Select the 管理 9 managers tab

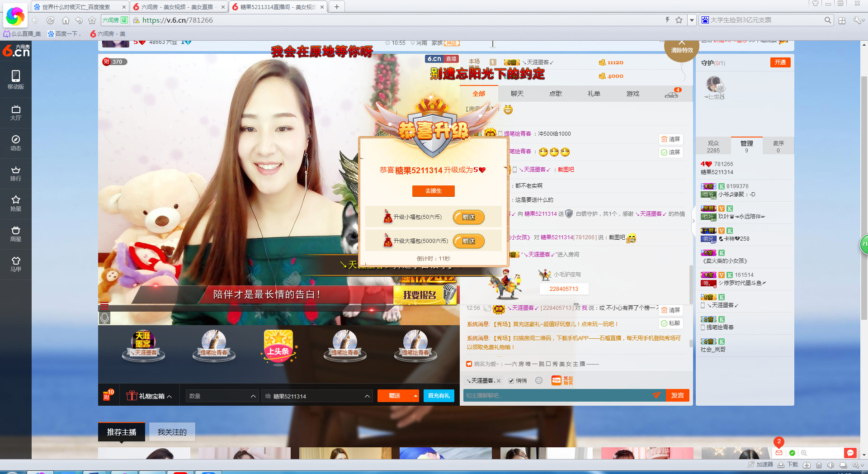coord(746,147)
